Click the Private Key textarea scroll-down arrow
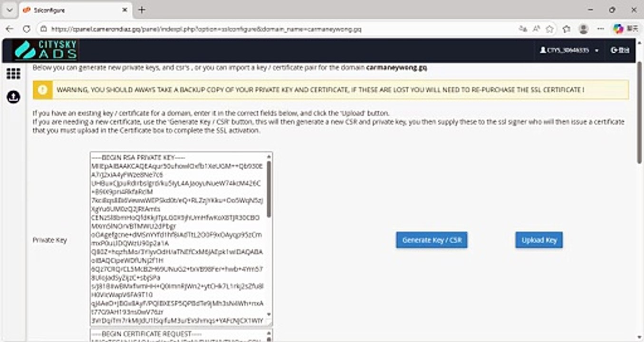 coord(269,314)
